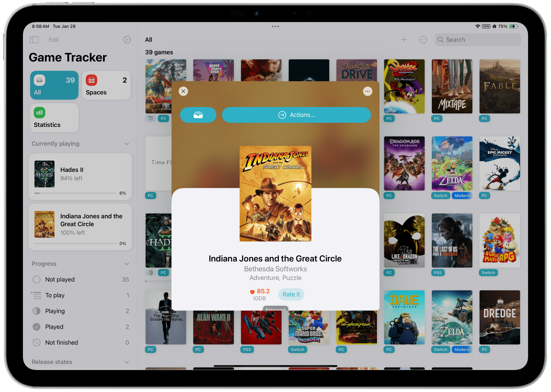Click the PC tag under Dredge
551x392 pixels.
(x=484, y=350)
